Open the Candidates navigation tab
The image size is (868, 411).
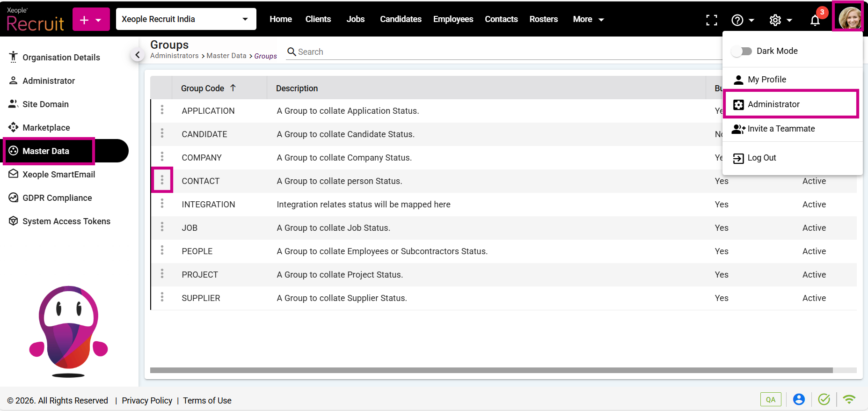tap(401, 19)
